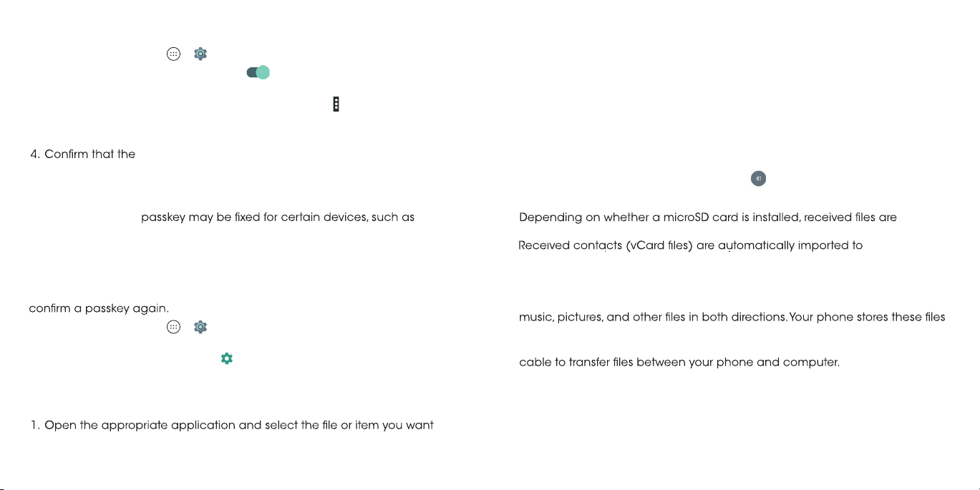
Task: Click the line 'confirm a passkey again.'
Action: pyautogui.click(x=99, y=309)
